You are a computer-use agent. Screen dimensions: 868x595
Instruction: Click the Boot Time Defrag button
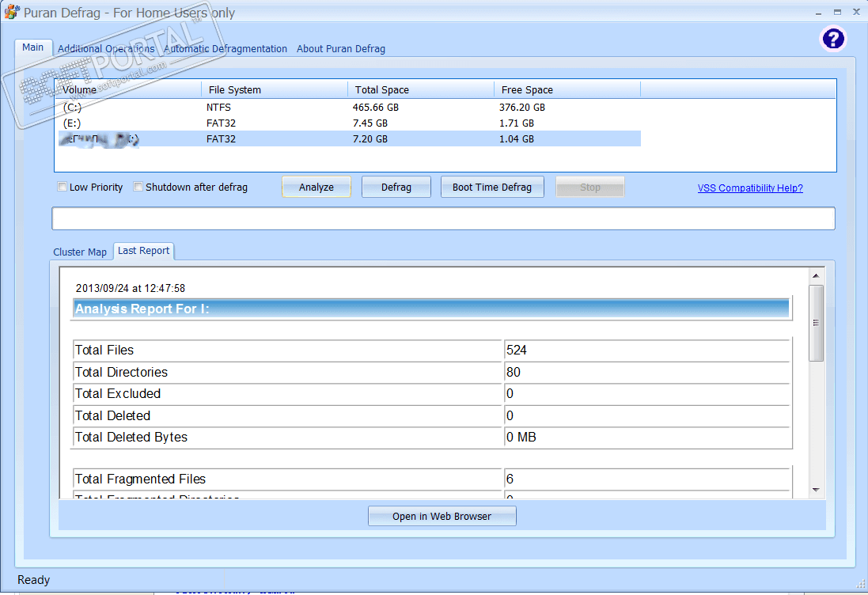tap(492, 187)
